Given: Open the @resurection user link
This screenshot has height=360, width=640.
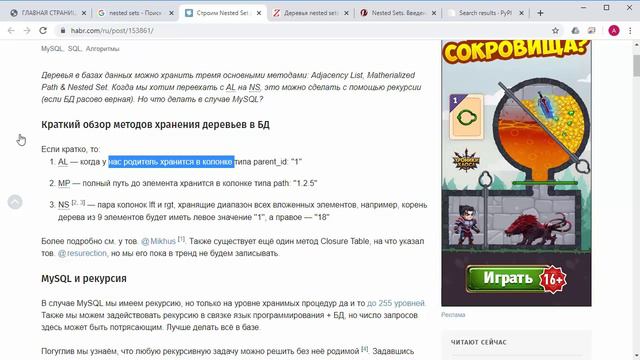Looking at the screenshot, I should pyautogui.click(x=82, y=253).
